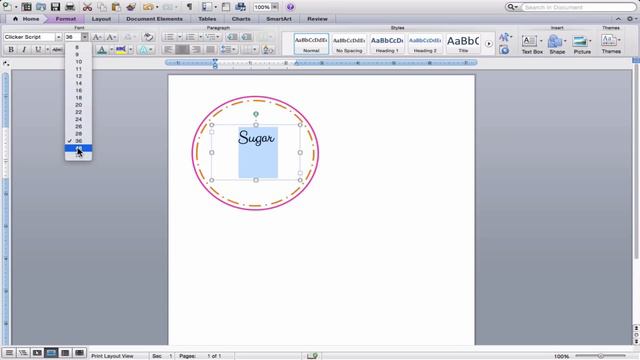
Task: Increase indent of the paragraph
Action: [x=246, y=37]
